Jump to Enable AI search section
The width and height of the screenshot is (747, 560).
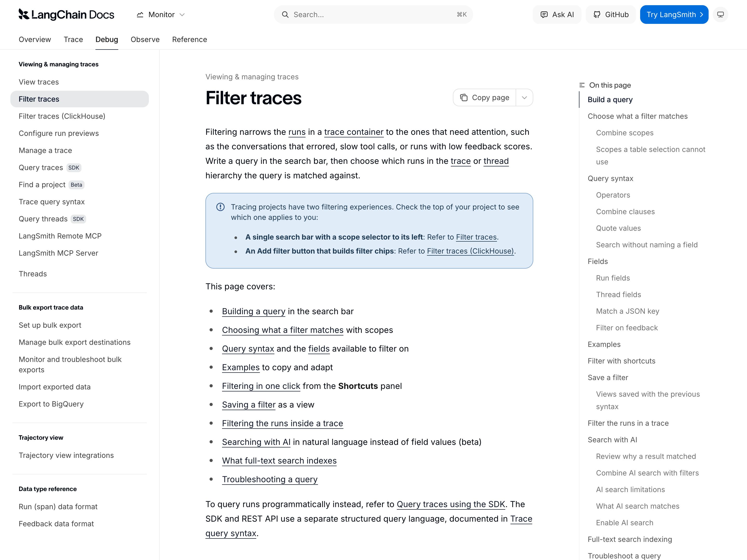coord(624,523)
